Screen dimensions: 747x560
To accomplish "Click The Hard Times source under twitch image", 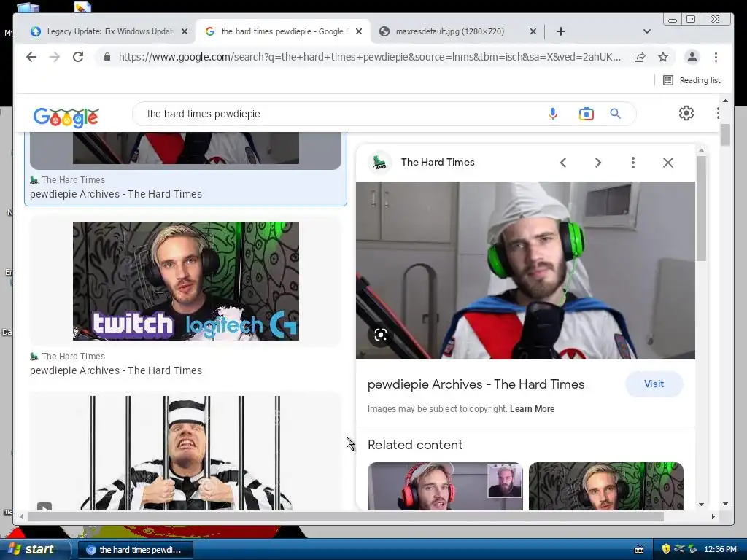I will tap(73, 356).
